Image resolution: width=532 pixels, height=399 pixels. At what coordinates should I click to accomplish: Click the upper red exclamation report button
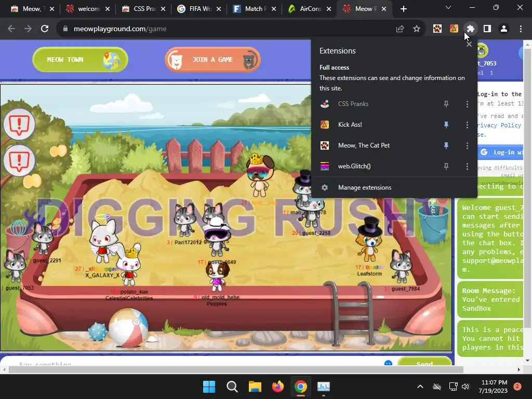click(19, 124)
